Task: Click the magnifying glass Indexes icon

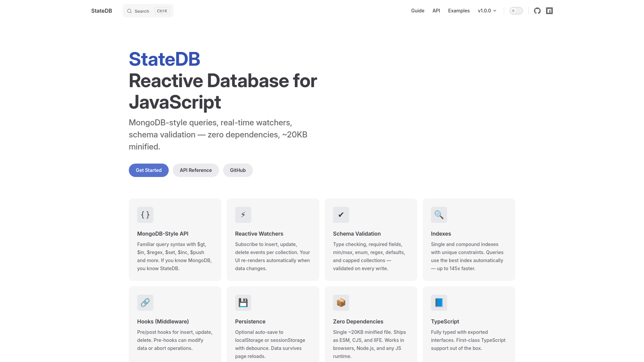Action: (x=439, y=215)
